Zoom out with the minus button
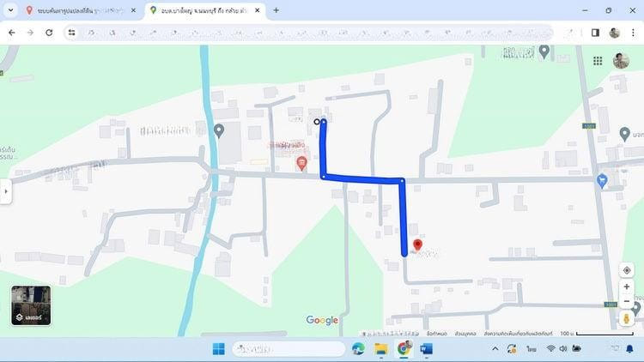Viewport: 644px width, 362px height. (627, 302)
